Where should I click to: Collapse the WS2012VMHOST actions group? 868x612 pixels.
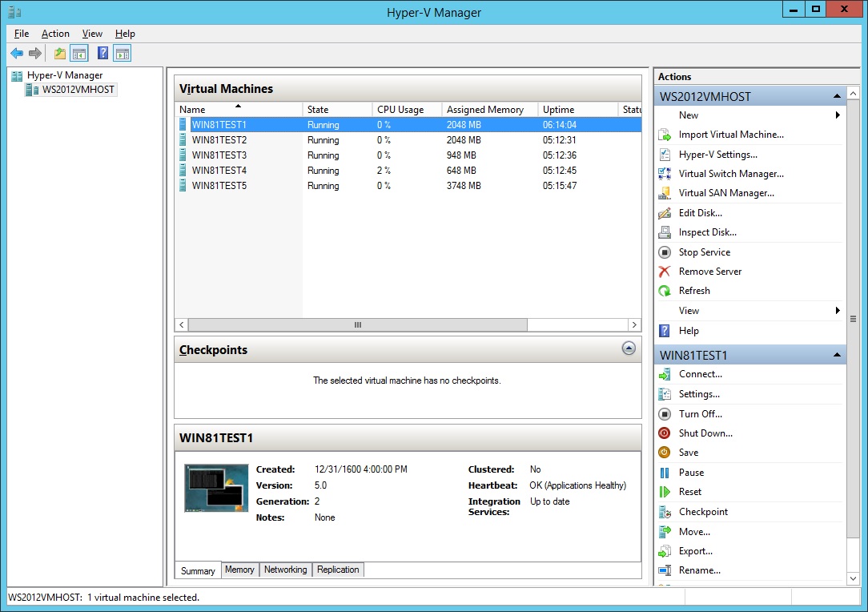coord(838,95)
